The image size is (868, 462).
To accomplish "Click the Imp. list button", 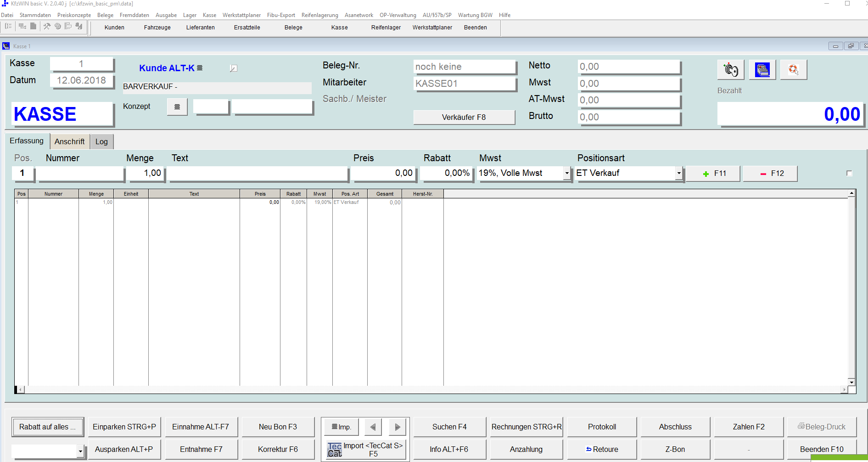I will coord(342,427).
